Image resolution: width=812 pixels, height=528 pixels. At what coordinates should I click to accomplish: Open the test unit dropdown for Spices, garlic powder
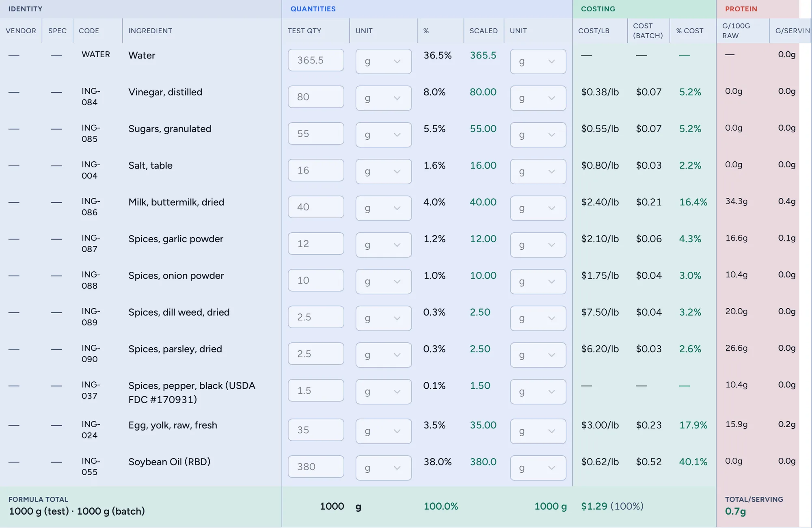383,245
